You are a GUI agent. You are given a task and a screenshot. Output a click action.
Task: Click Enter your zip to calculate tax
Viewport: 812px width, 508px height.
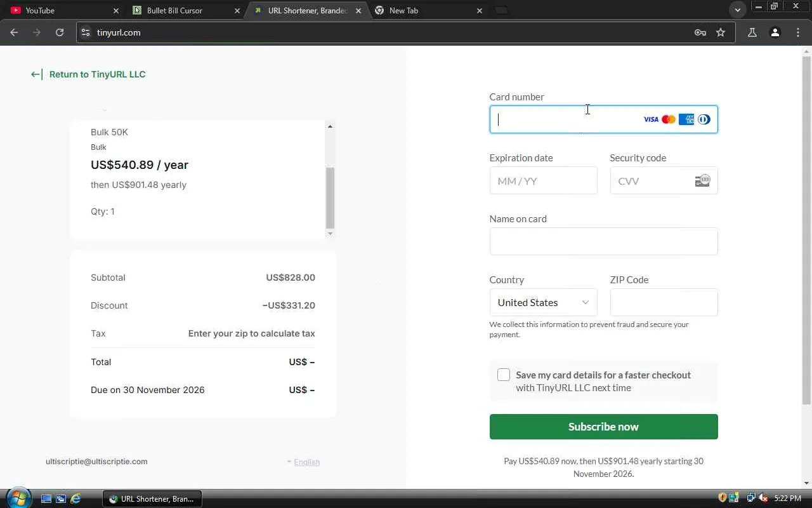(252, 333)
